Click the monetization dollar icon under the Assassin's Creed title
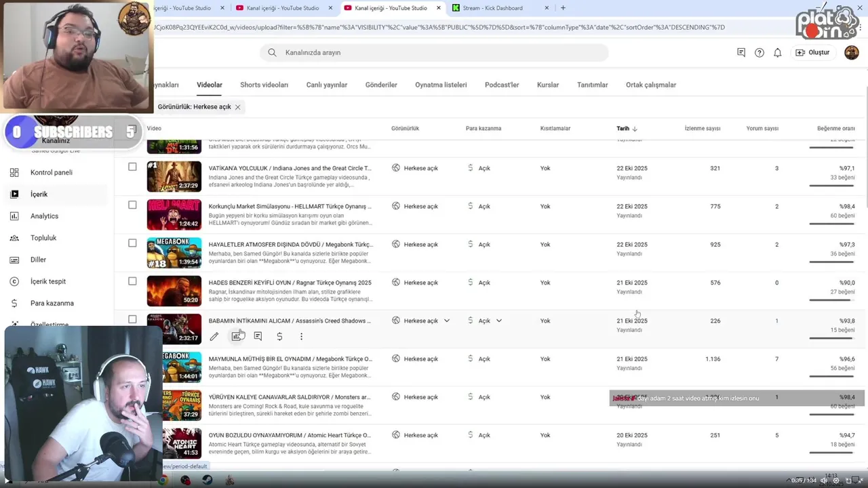Viewport: 868px width, 488px height. click(279, 336)
